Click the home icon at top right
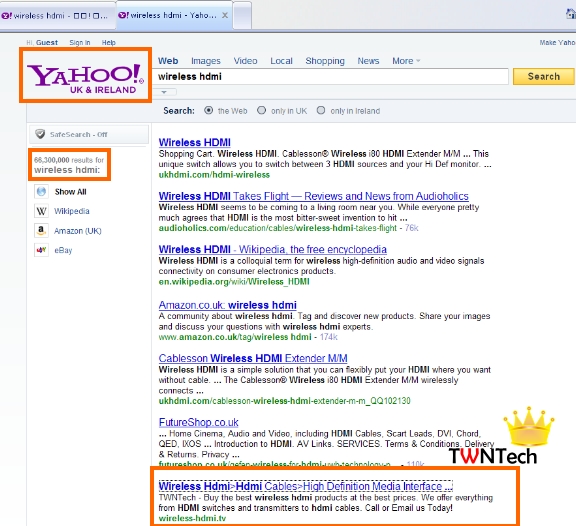Image resolution: width=576 pixels, height=526 pixels. point(571,14)
